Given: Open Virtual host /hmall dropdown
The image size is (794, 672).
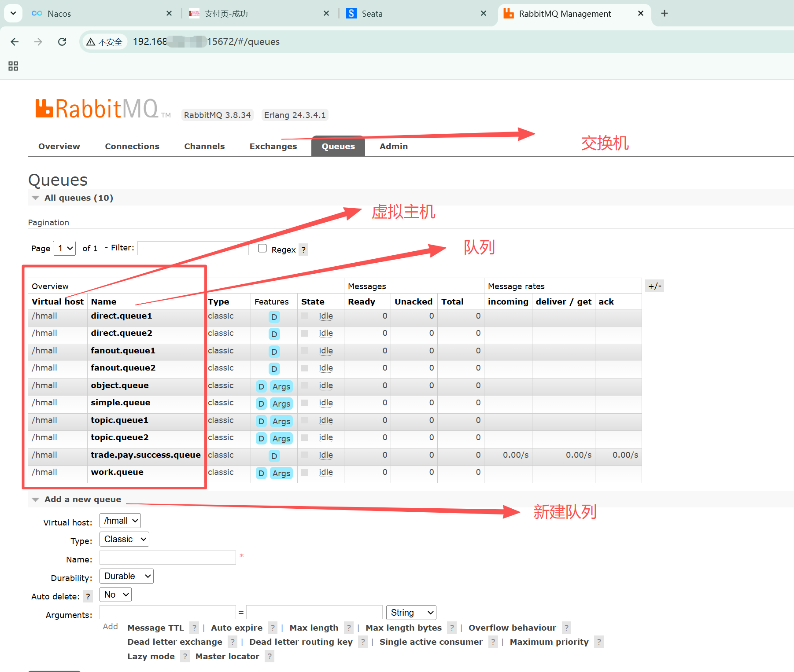Looking at the screenshot, I should [120, 521].
